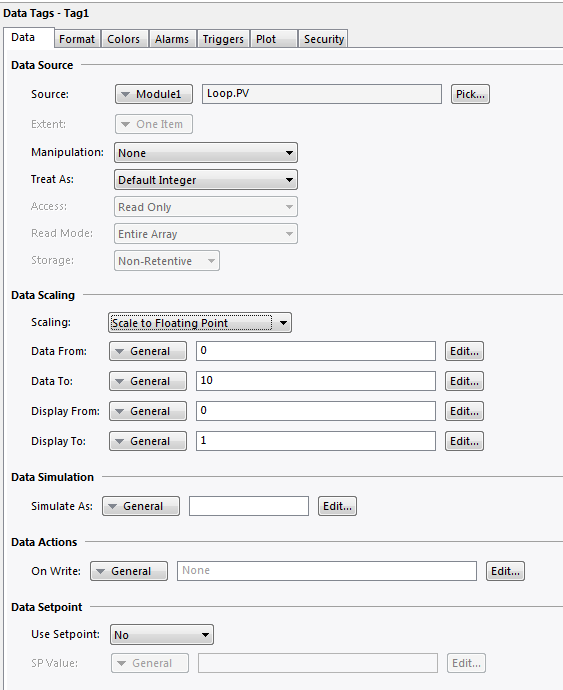Open General dropdown for Data To
Viewport: 563px width, 690px height.
click(148, 381)
